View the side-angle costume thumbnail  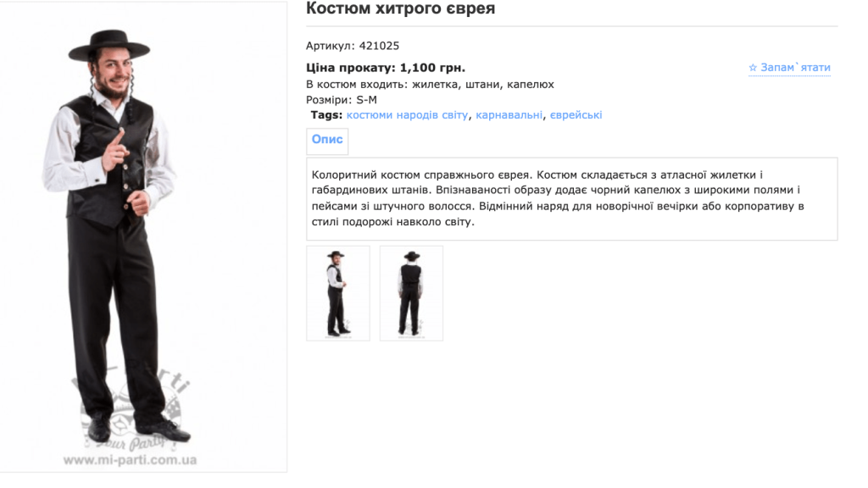(338, 293)
